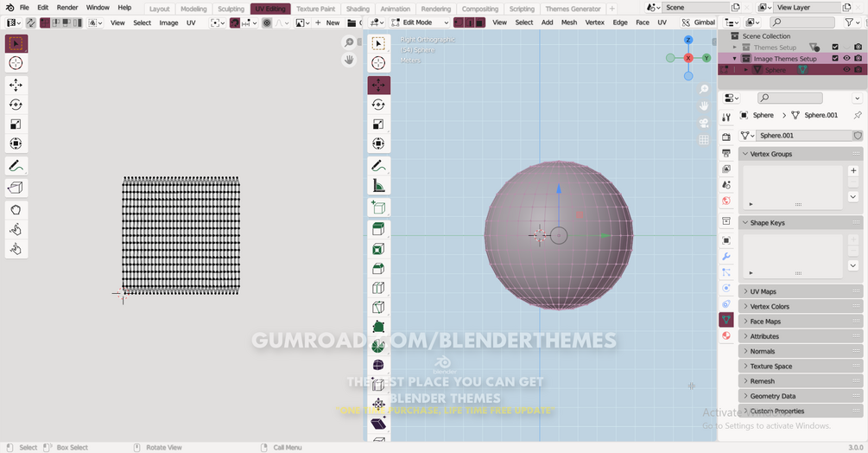
Task: Open the outliner filter dropdown
Action: [x=852, y=22]
